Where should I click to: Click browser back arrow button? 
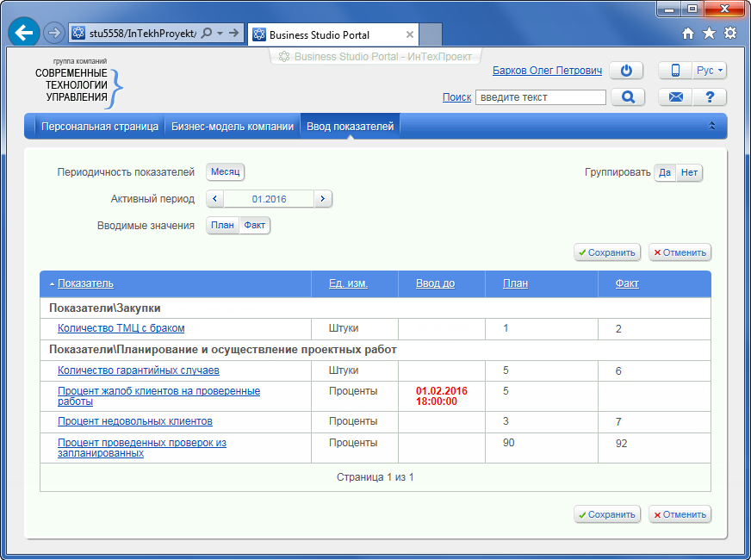coord(24,34)
